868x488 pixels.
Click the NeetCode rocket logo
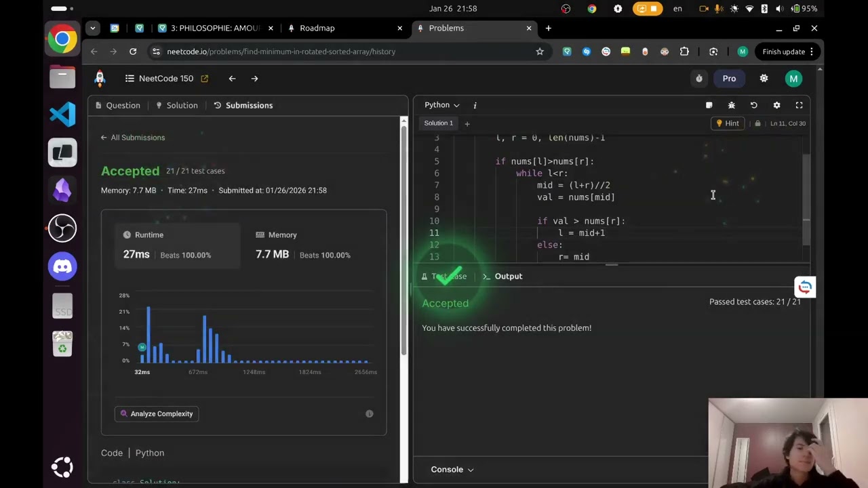(100, 79)
